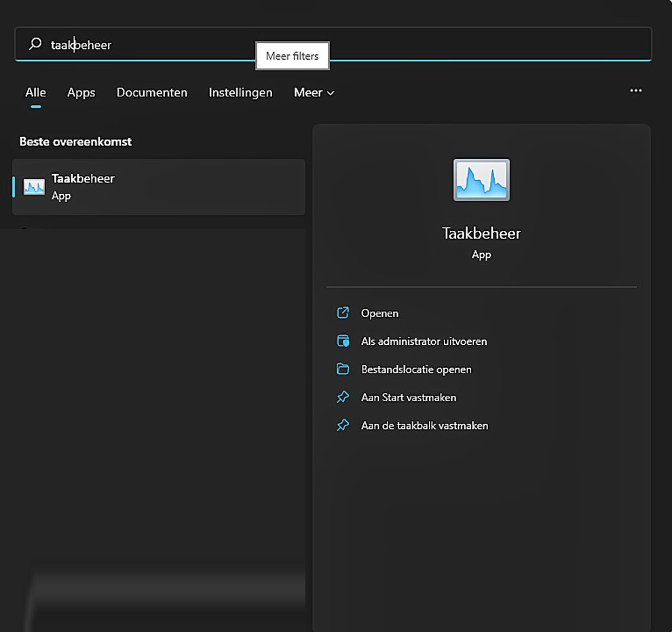Select Aan de taakbalk vastmaken

pyautogui.click(x=424, y=426)
